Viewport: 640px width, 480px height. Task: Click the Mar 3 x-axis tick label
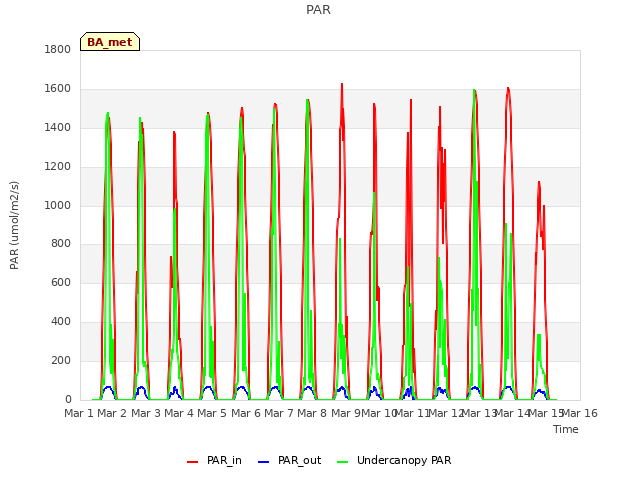pos(146,413)
